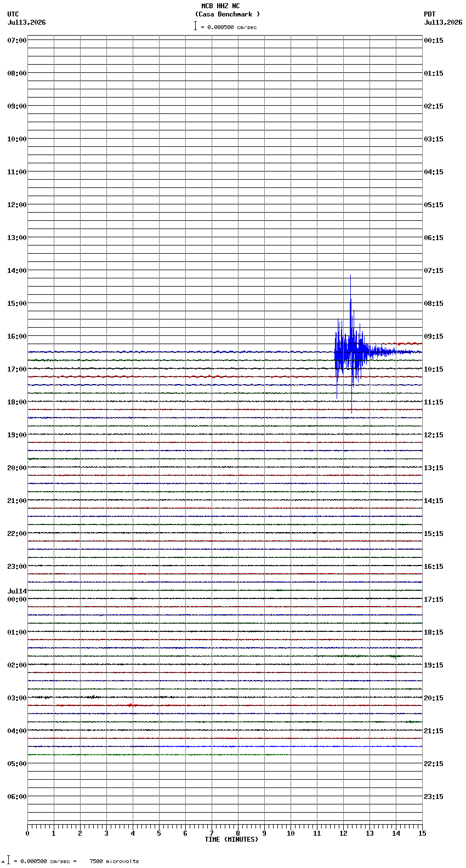Click the '03:15' PDT time label

[434, 139]
